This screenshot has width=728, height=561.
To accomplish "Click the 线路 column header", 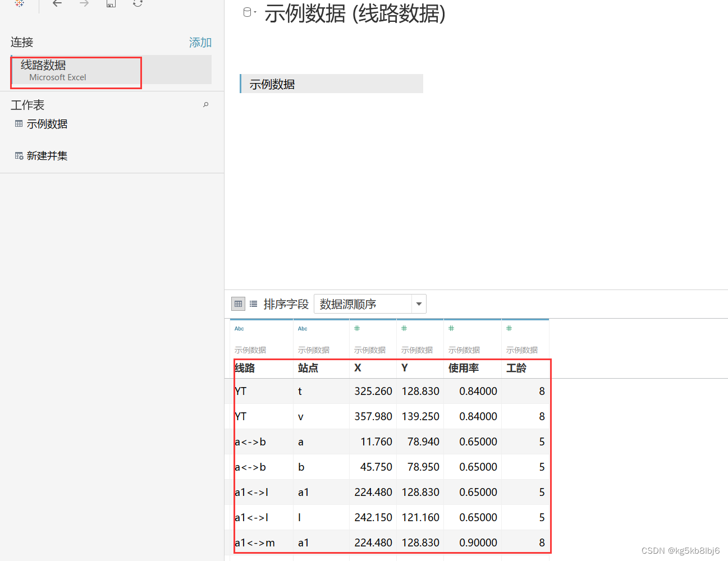I will 245,368.
